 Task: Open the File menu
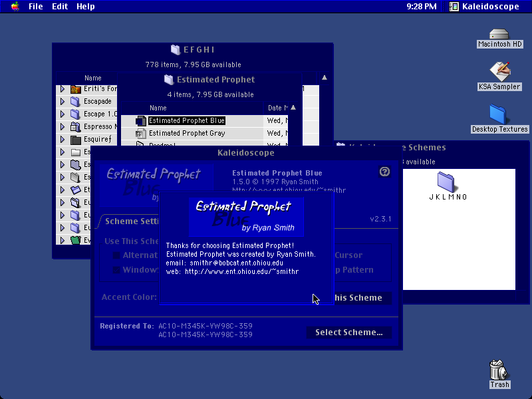pyautogui.click(x=36, y=7)
